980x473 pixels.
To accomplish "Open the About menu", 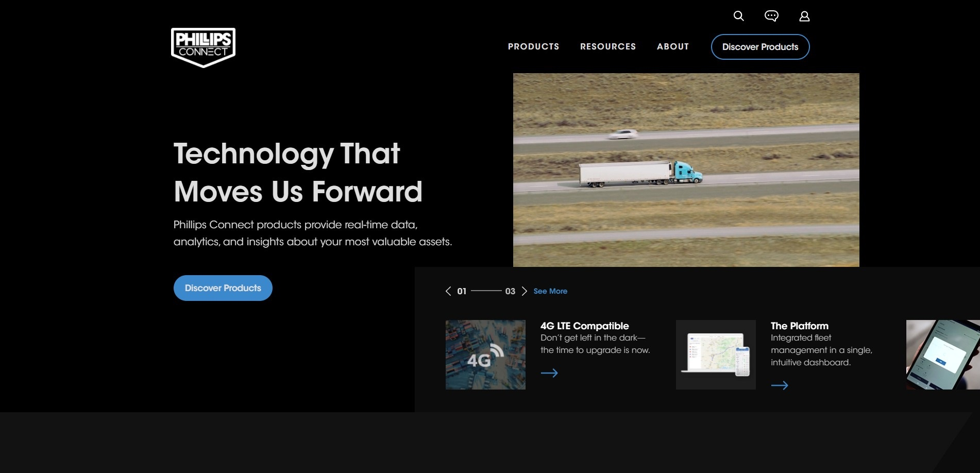I will pos(672,47).
